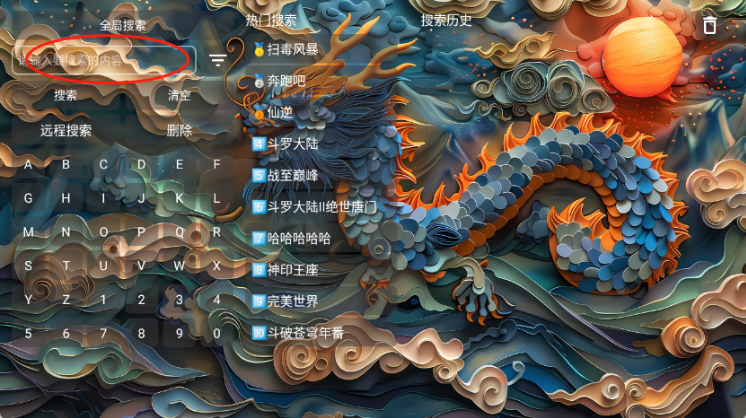Tap letter key Q

point(179,232)
